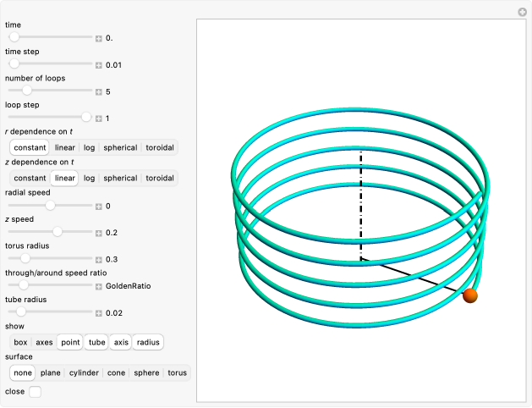Image resolution: width=532 pixels, height=408 pixels.
Task: Expand the time step slider controls
Action: 98,65
